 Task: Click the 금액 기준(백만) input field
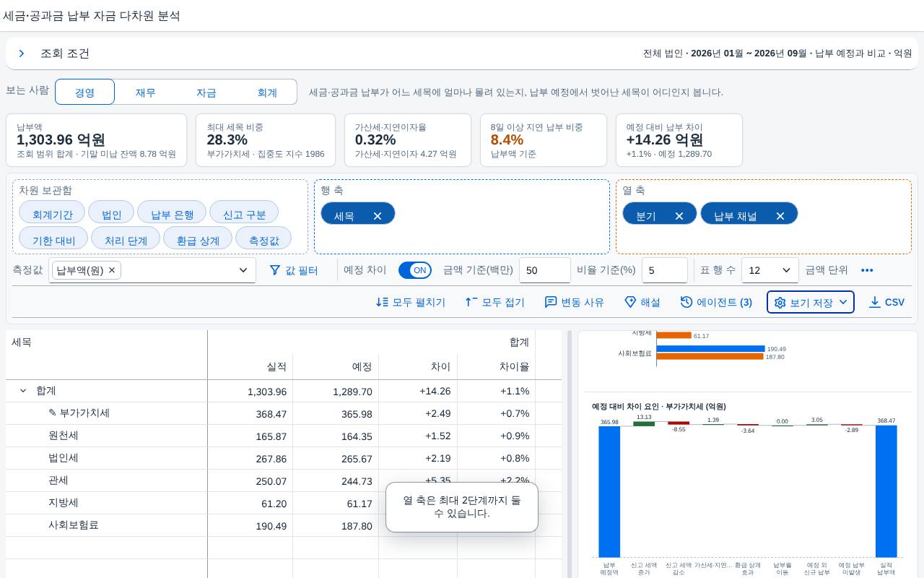[x=545, y=270]
